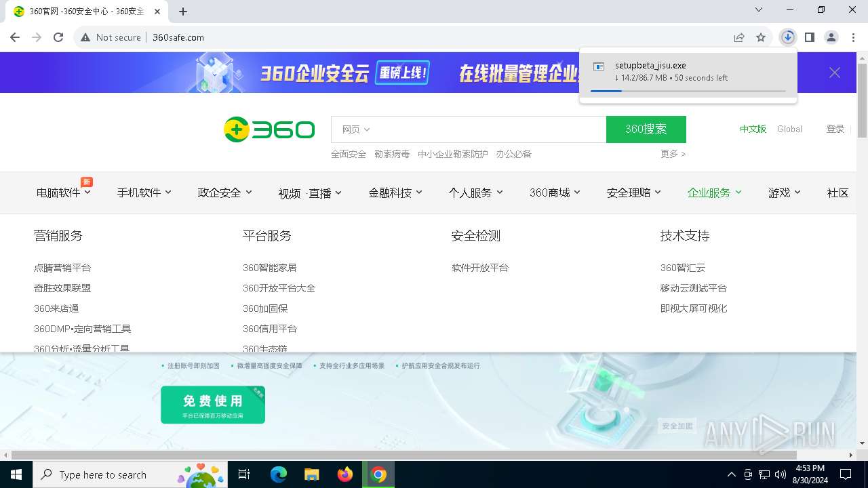Click 办公必备 hot keyword
Viewport: 868px width, 488px height.
click(x=513, y=154)
